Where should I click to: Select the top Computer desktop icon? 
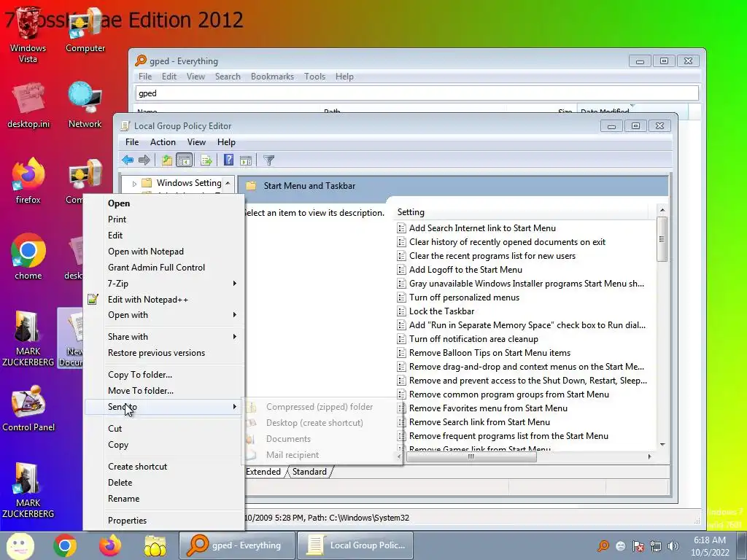85,30
